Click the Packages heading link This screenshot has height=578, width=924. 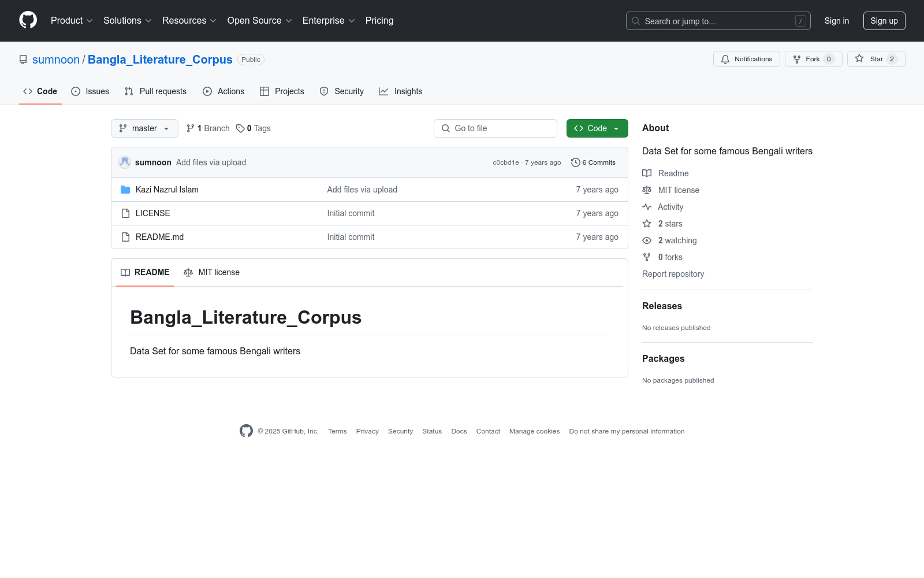click(663, 358)
